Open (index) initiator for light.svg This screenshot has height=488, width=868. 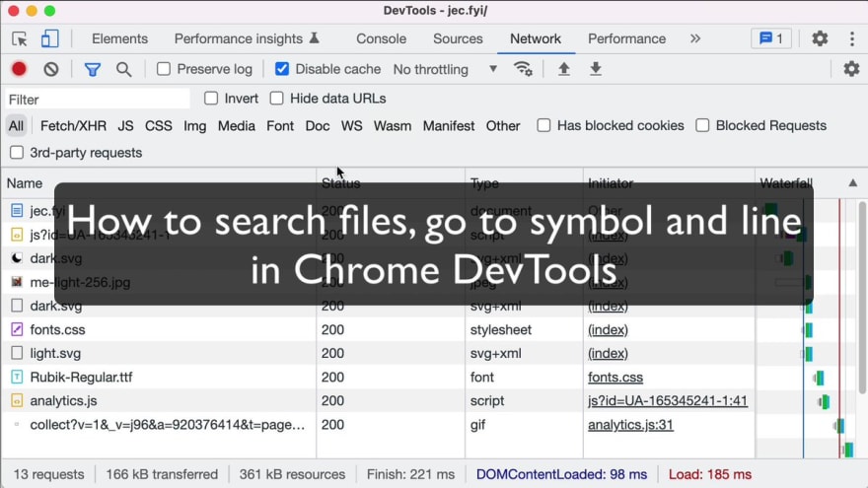(x=608, y=354)
